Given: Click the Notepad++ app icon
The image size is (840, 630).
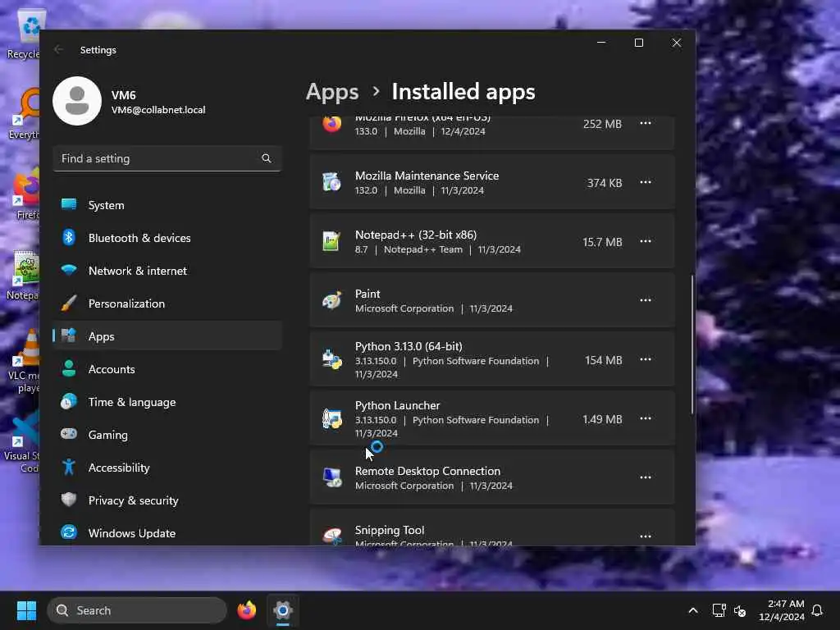Looking at the screenshot, I should click(331, 241).
